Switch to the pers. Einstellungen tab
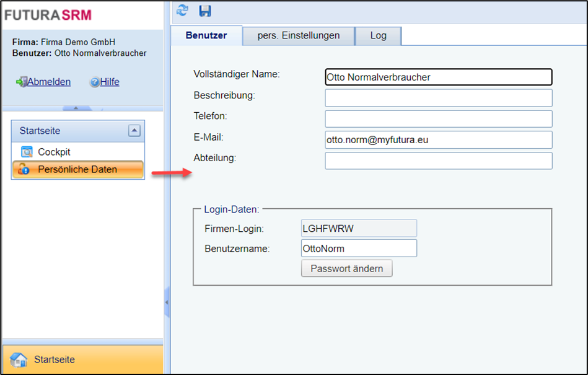The width and height of the screenshot is (588, 375). tap(299, 35)
